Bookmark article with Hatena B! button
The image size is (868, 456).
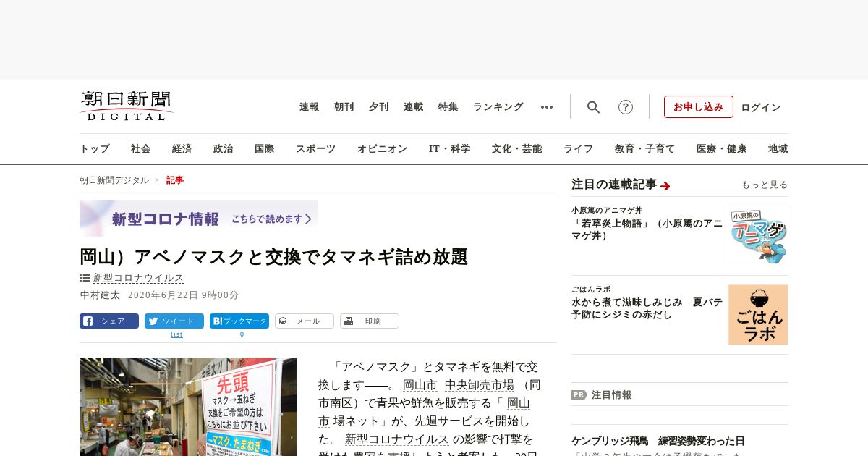[239, 321]
